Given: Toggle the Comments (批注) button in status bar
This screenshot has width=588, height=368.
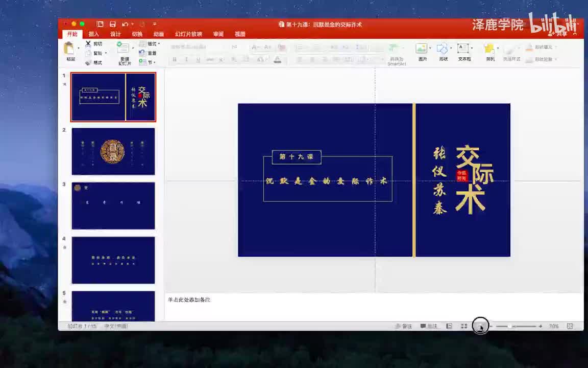Looking at the screenshot, I should coord(429,326).
